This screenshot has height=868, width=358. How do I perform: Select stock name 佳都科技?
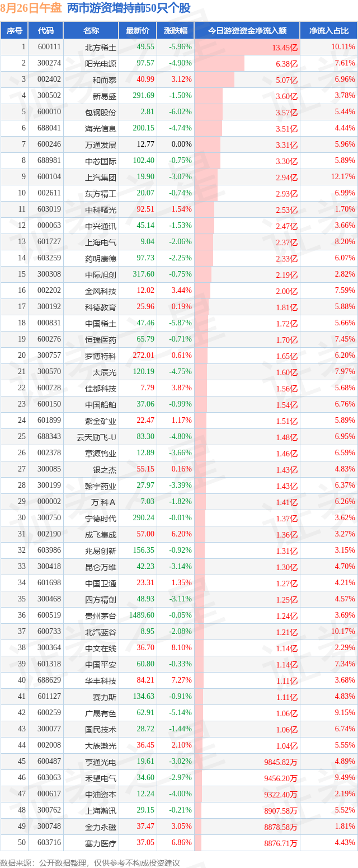point(101,388)
